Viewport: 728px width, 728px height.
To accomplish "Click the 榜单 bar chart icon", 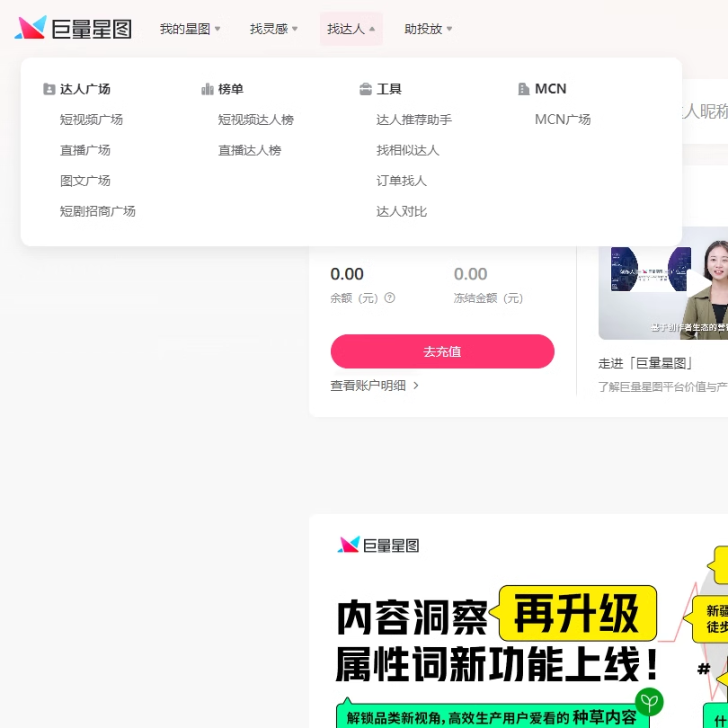I will click(208, 89).
